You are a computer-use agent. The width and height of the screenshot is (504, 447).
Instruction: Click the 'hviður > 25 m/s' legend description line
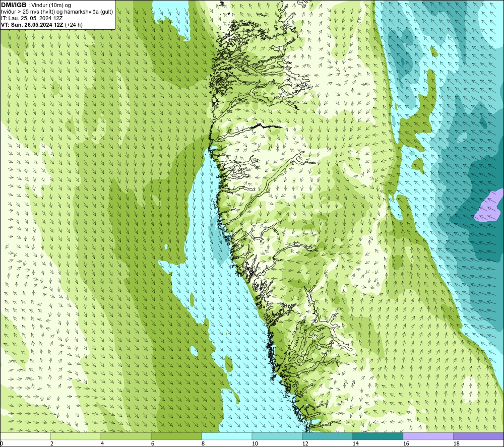click(x=57, y=12)
